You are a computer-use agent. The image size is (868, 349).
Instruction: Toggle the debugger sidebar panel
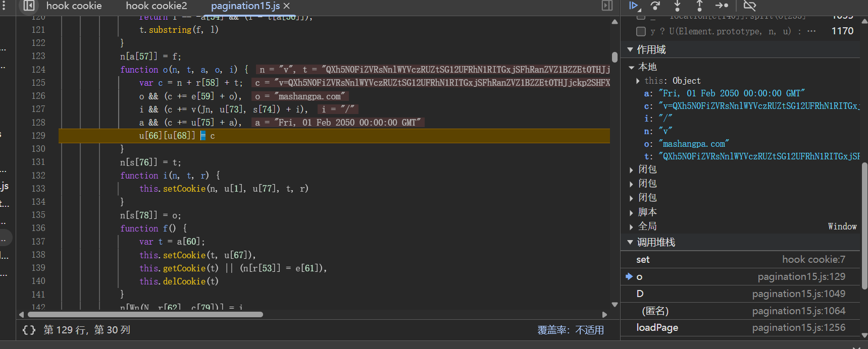point(607,6)
